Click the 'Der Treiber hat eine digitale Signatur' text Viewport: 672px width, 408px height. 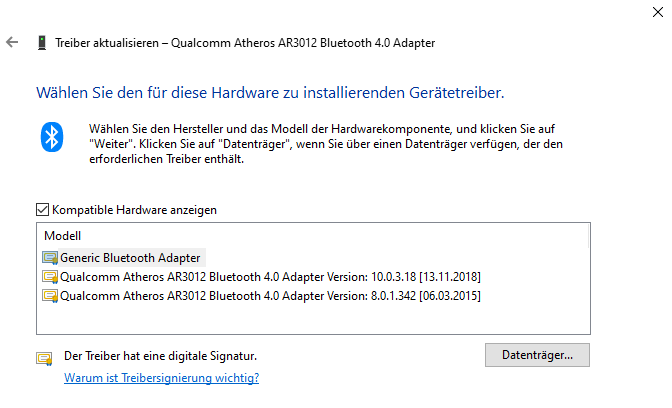(160, 356)
